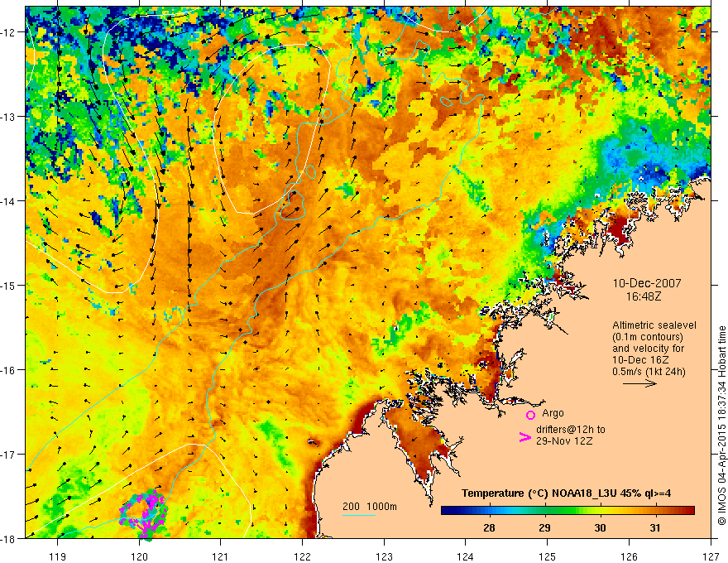Click the time text '16:48Z'
Screen dimensions: 728x563
643,296
